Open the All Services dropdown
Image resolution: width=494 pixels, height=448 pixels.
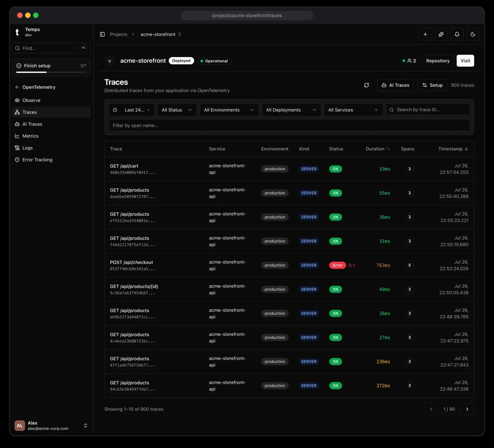coord(353,110)
